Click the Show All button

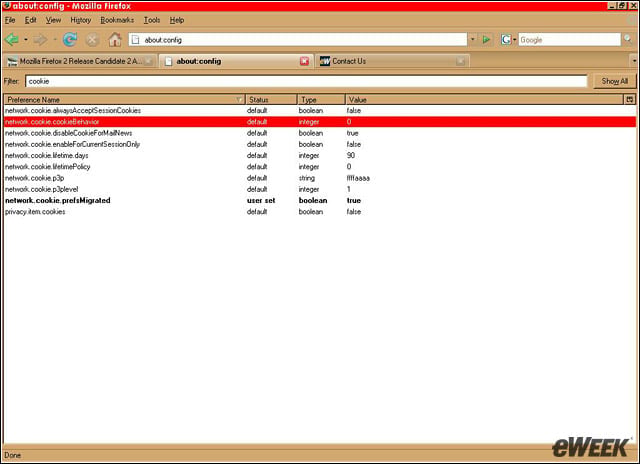(x=614, y=81)
